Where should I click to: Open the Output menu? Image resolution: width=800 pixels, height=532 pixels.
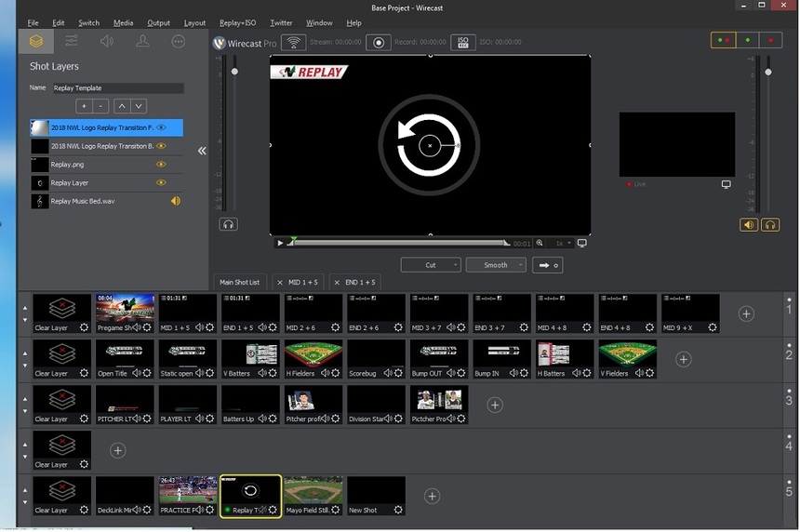pos(158,23)
